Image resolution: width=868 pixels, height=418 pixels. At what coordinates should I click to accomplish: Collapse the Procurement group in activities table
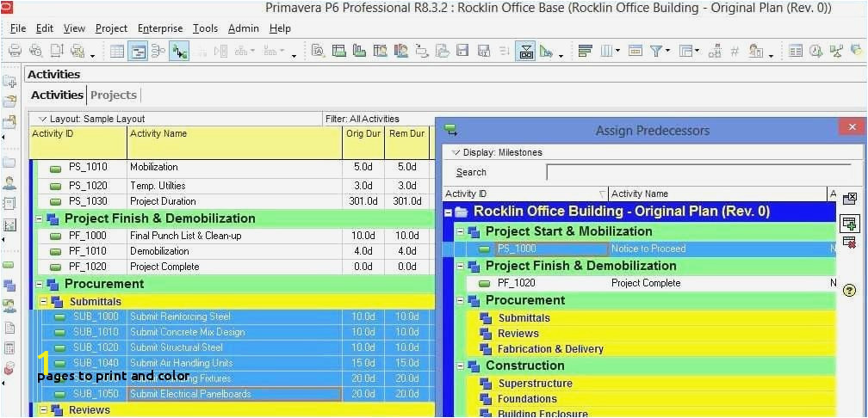pos(40,284)
